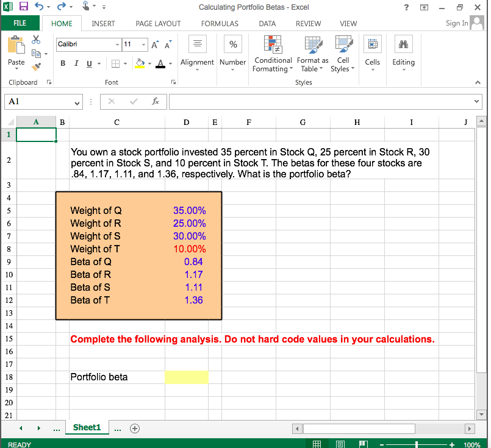Toggle Italic formatting

pos(76,63)
